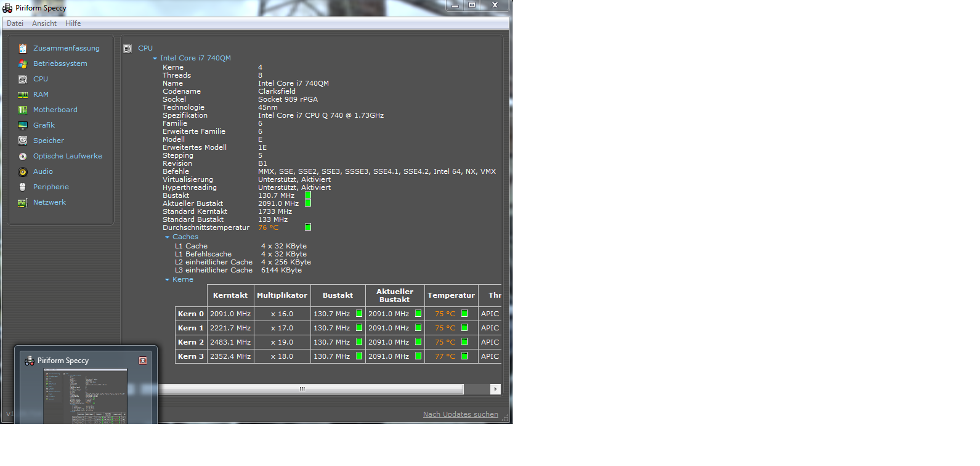This screenshot has width=980, height=466.
Task: Click the Kern 1 Bustakt green indicator
Action: 359,328
